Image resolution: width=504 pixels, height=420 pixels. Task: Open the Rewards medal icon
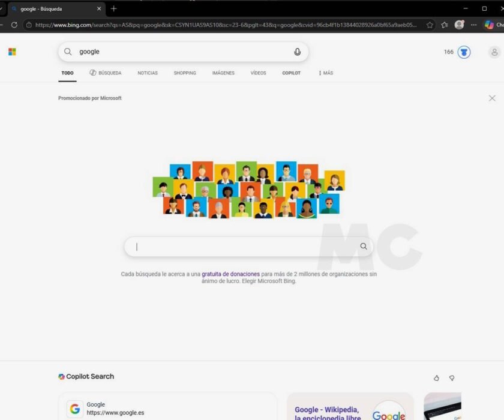click(x=464, y=52)
